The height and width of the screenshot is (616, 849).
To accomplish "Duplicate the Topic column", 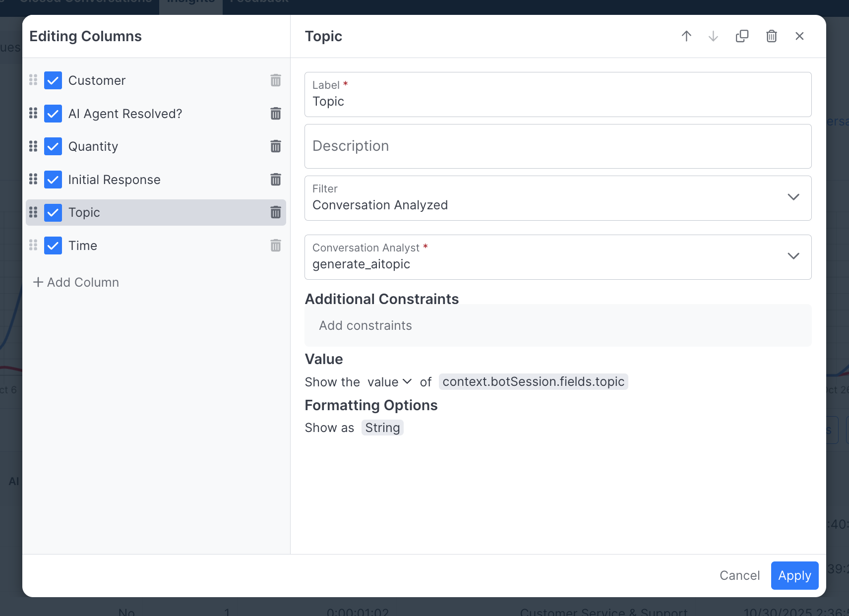I will (742, 36).
